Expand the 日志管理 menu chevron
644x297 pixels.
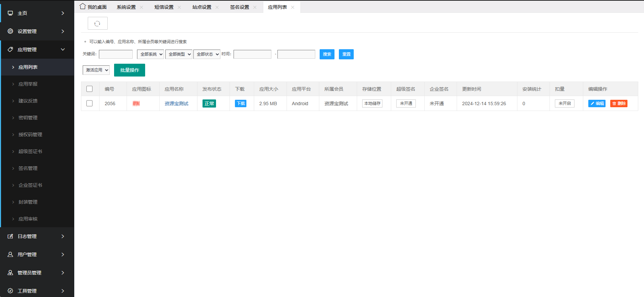63,236
